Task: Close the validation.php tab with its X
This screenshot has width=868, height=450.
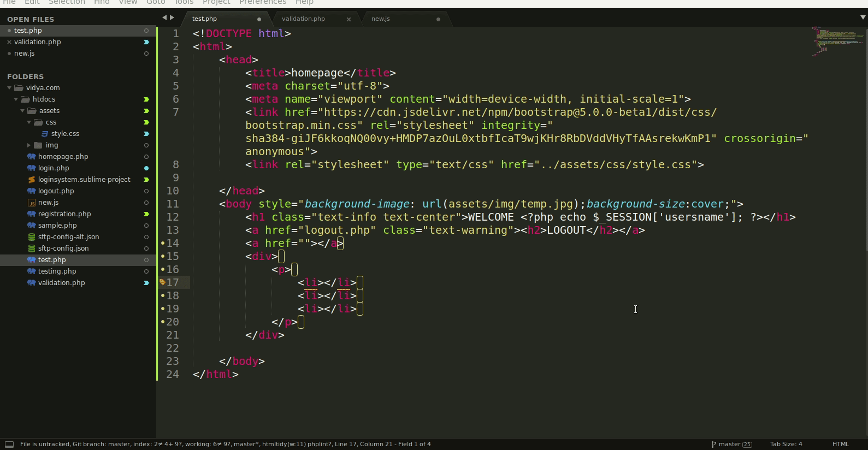Action: [349, 19]
